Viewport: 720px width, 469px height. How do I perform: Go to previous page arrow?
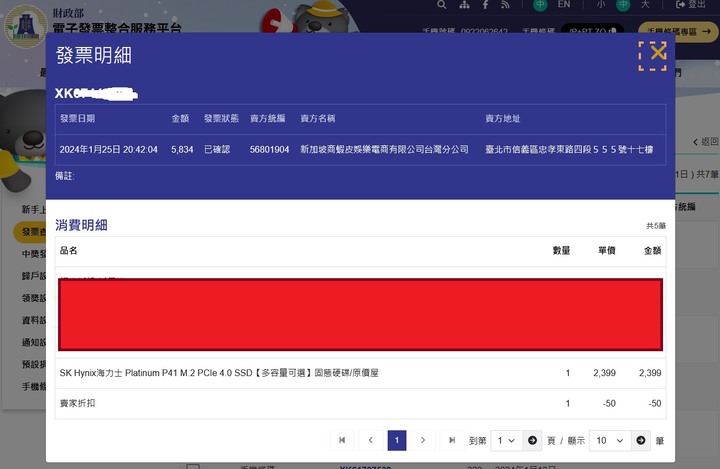pyautogui.click(x=371, y=440)
